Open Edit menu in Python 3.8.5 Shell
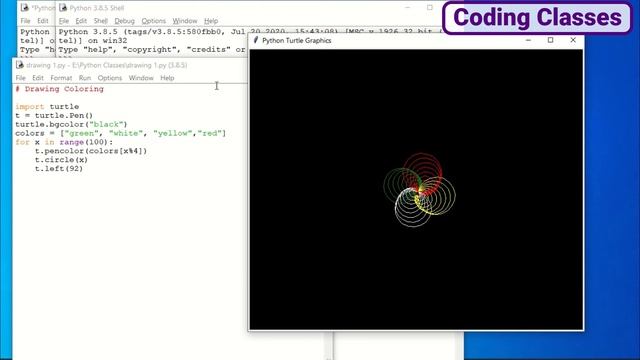This screenshot has width=640, height=360. (x=81, y=21)
